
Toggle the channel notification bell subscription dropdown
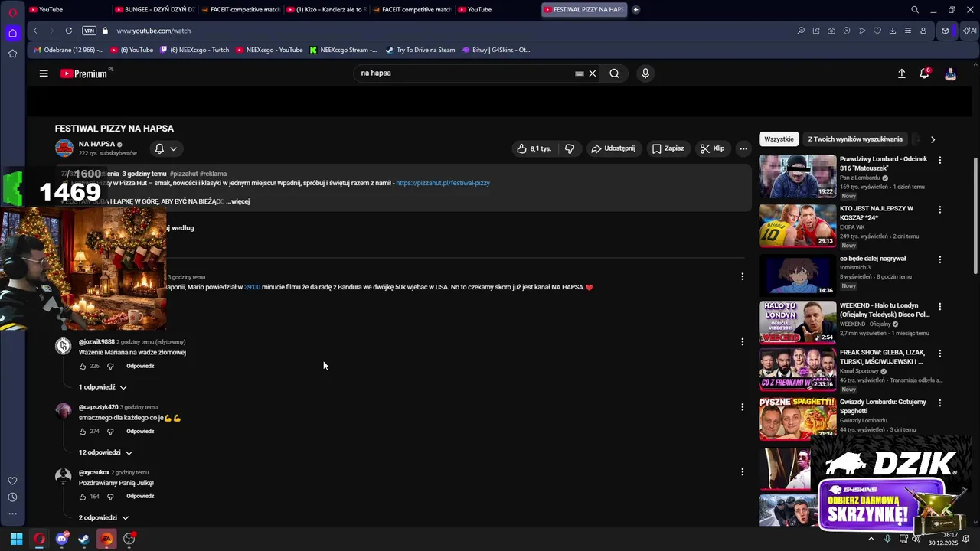166,148
